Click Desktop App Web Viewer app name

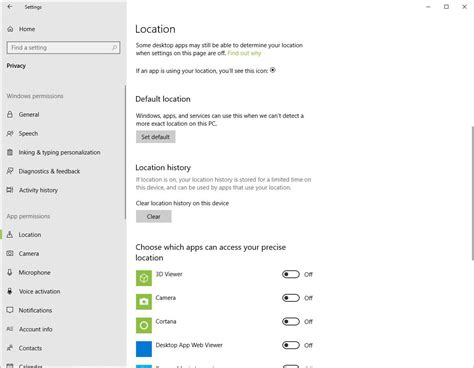(189, 345)
